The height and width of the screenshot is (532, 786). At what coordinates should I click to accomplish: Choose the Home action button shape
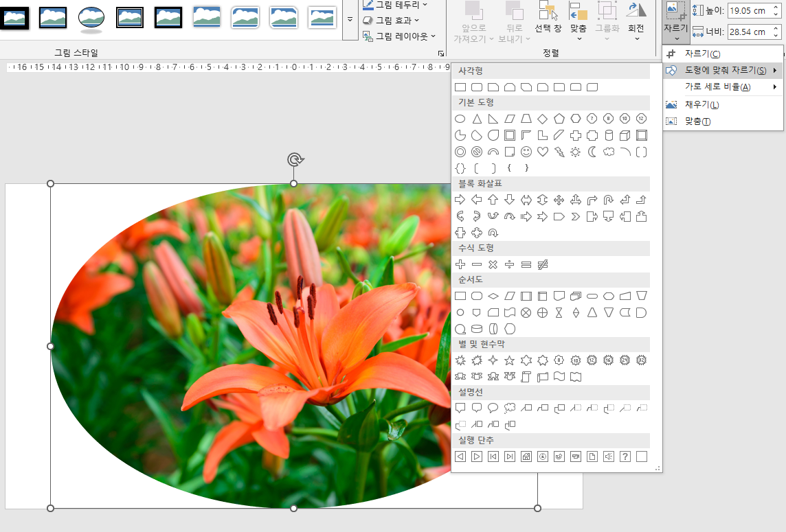[526, 456]
